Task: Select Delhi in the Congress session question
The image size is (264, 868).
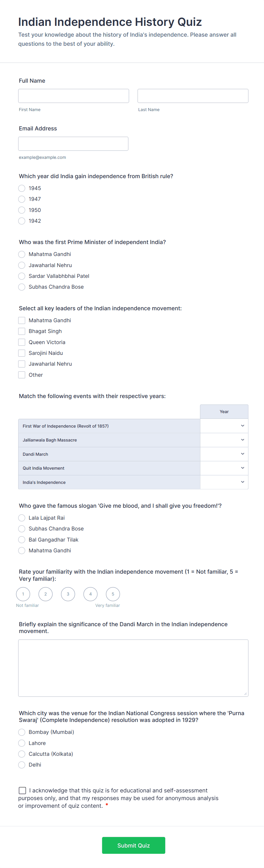Action: pos(22,765)
